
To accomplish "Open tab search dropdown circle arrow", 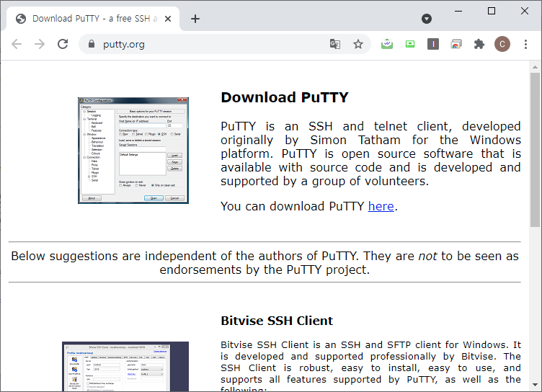I will (427, 19).
